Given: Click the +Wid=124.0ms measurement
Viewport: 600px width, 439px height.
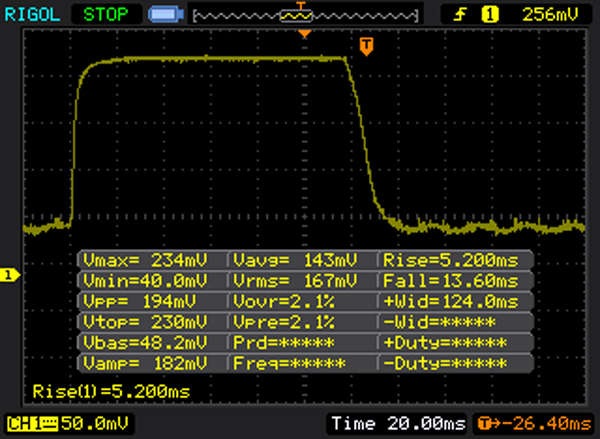Looking at the screenshot, I should point(451,302).
